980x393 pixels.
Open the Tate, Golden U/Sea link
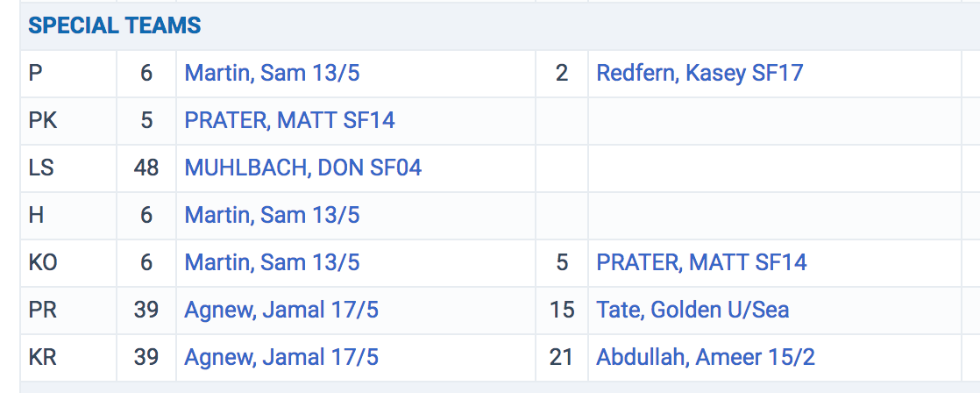692,310
